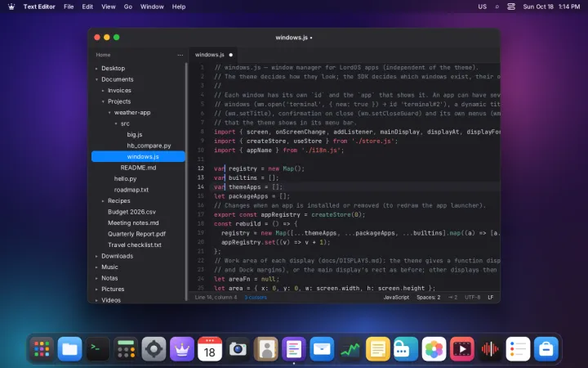The width and height of the screenshot is (588, 368).
Task: Expand the Music folder
Action: 96,267
